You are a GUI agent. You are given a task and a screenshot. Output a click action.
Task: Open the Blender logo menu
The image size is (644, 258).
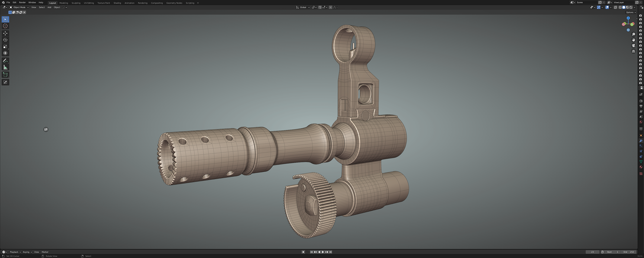3,2
